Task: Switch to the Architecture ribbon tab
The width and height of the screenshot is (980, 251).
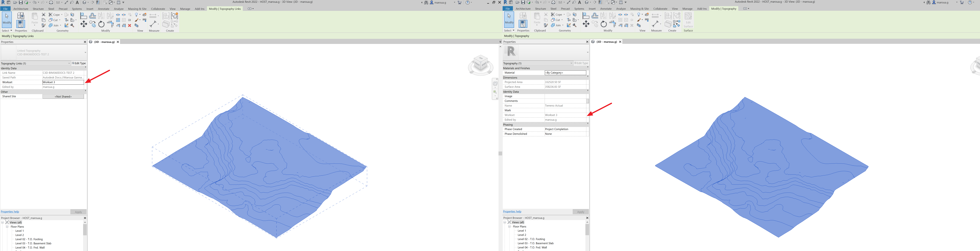Action: pos(21,9)
